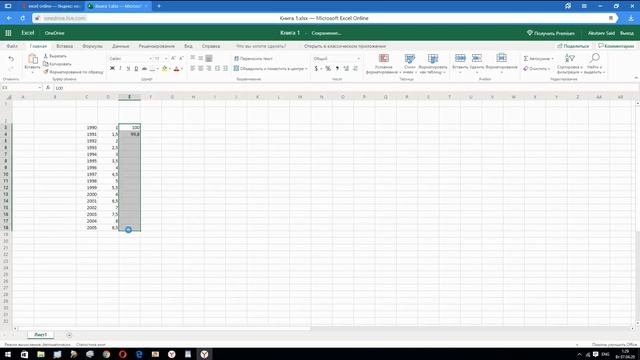
Task: Open Clear (Очистить) dropdown
Action: 536,69
